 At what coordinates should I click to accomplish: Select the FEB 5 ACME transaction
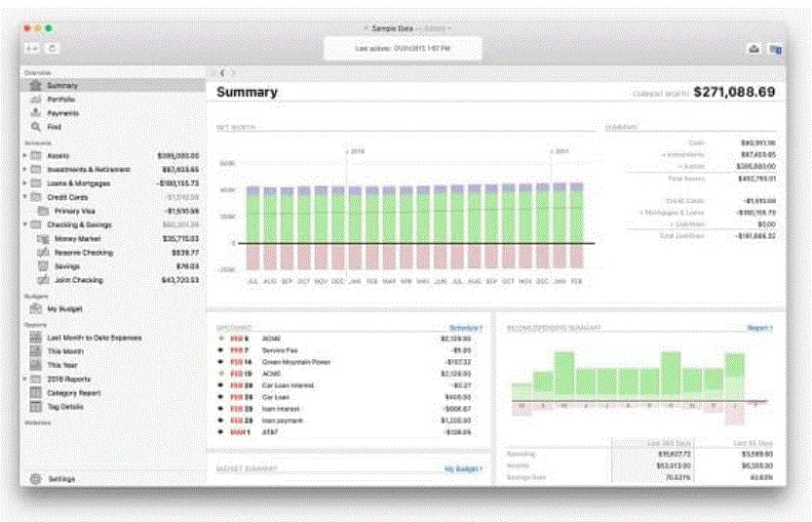[x=345, y=339]
